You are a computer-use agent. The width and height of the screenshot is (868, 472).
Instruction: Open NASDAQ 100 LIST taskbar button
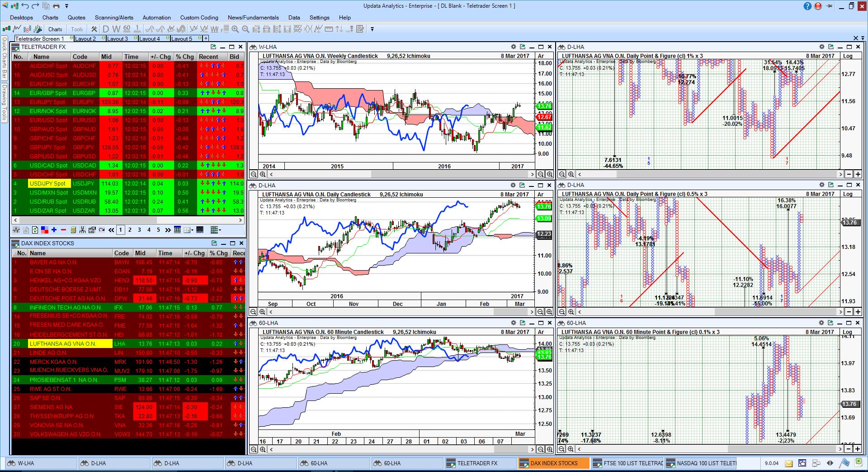click(x=700, y=463)
